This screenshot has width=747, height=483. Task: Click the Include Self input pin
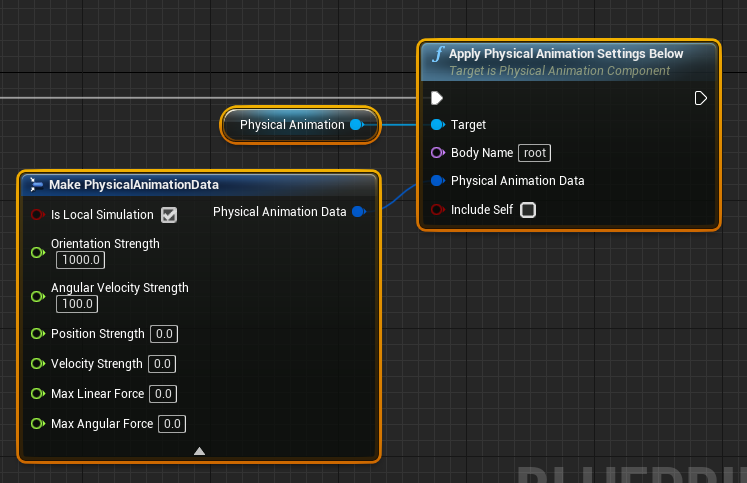(438, 210)
